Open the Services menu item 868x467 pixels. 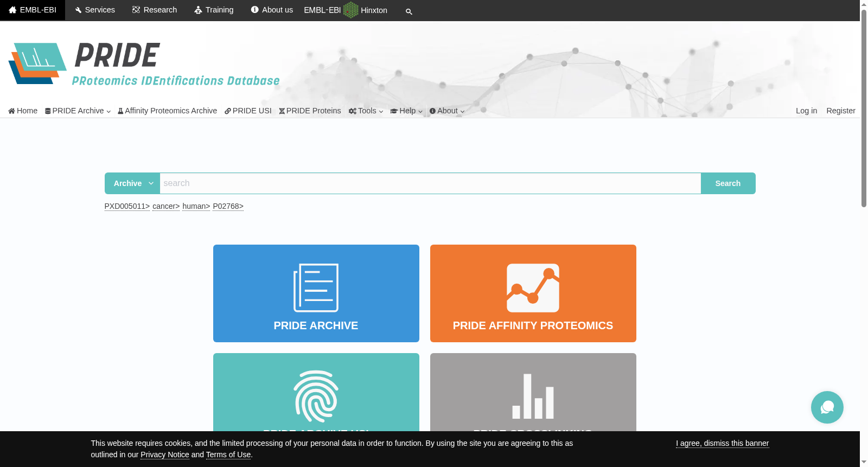95,10
